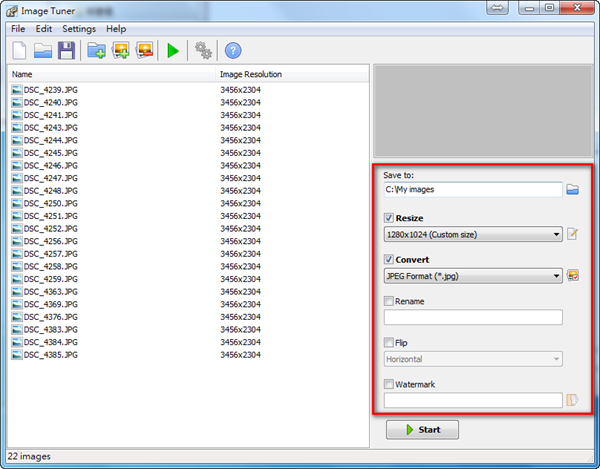Viewport: 600px width, 469px height.
Task: Open the Edit menu
Action: [x=44, y=29]
